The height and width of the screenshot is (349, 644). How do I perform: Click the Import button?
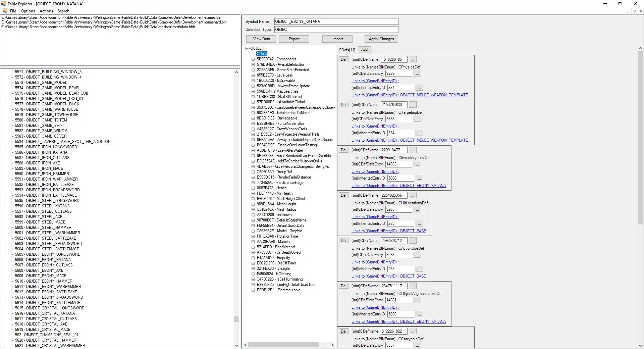click(x=337, y=39)
